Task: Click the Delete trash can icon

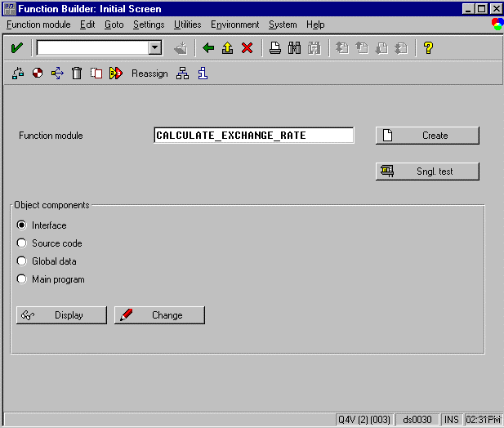Action: tap(77, 74)
